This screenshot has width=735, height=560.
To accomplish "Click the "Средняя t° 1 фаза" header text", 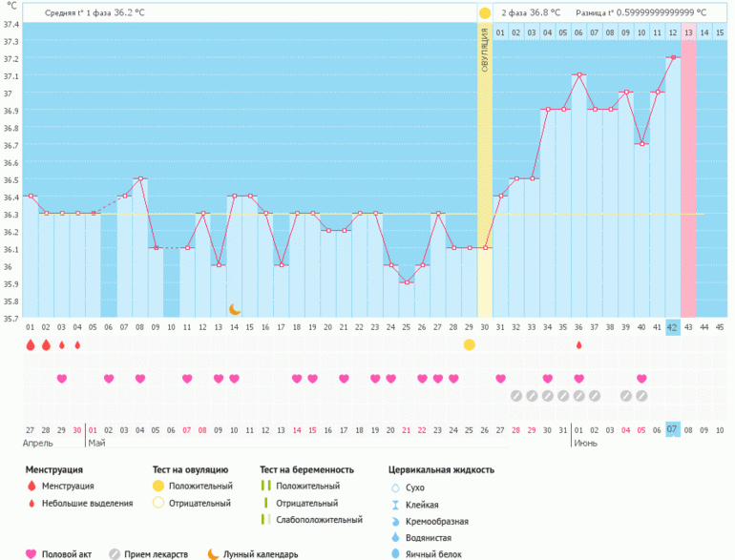I will pos(95,12).
